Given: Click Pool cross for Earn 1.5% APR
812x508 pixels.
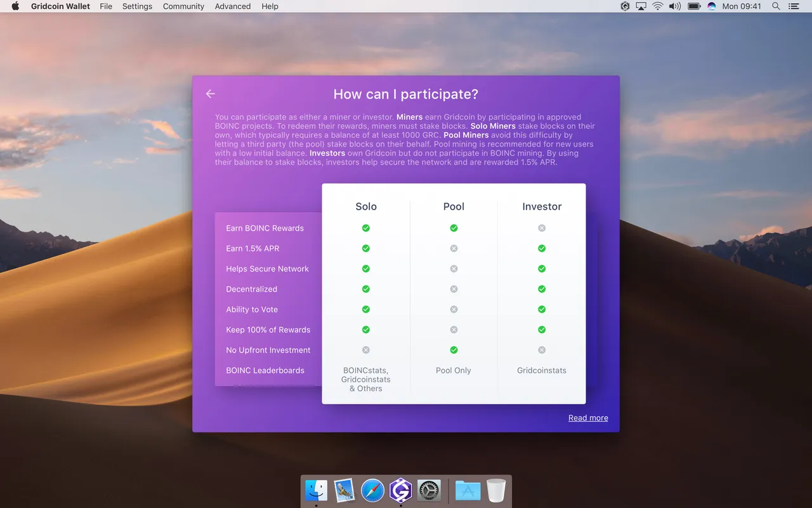Looking at the screenshot, I should (x=454, y=248).
